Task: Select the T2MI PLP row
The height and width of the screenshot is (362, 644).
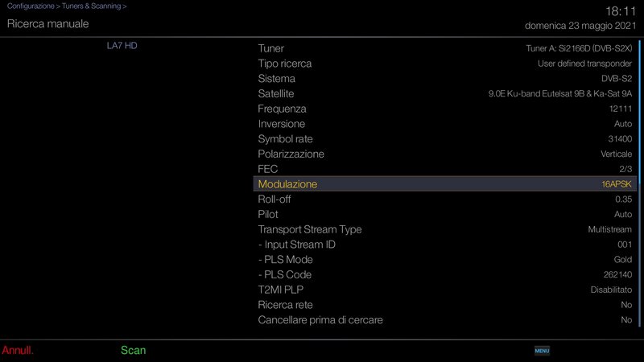Action: pyautogui.click(x=445, y=290)
